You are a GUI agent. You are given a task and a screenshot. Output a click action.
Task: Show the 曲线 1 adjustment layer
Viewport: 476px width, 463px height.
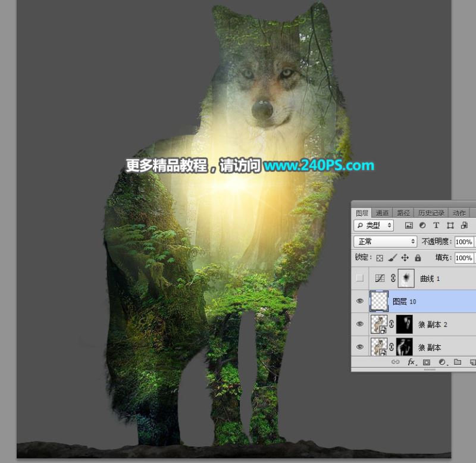point(360,278)
